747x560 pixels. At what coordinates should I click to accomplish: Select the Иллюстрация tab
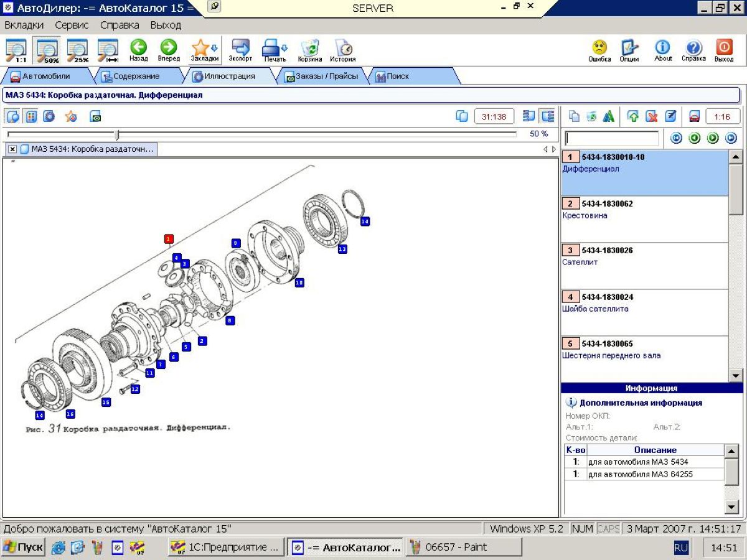tap(229, 76)
